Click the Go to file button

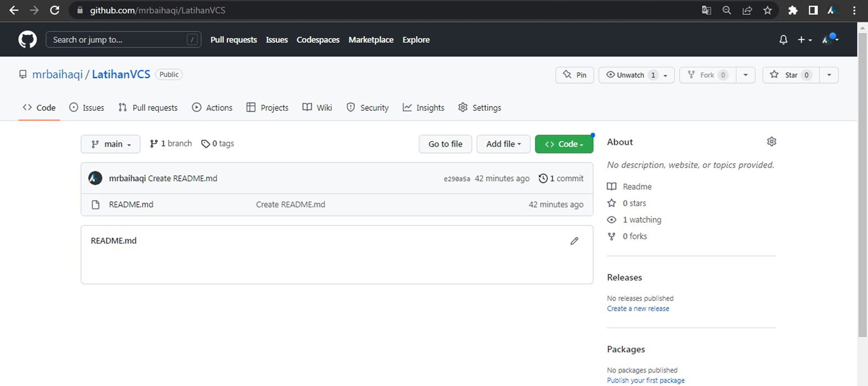445,144
